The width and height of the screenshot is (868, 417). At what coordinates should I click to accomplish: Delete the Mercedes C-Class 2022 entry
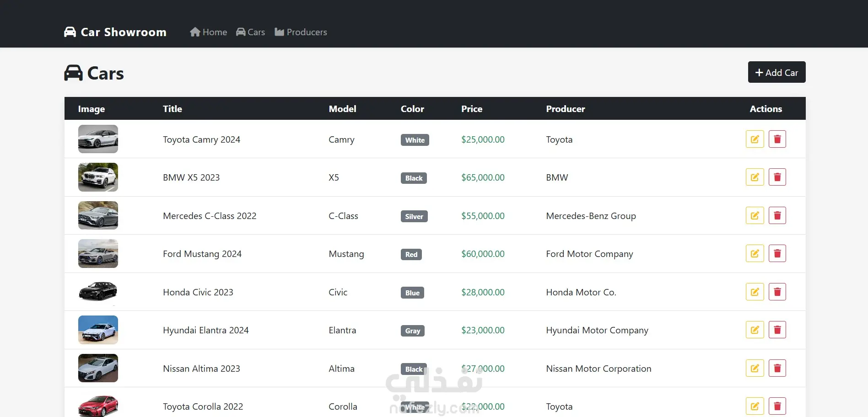pos(777,215)
